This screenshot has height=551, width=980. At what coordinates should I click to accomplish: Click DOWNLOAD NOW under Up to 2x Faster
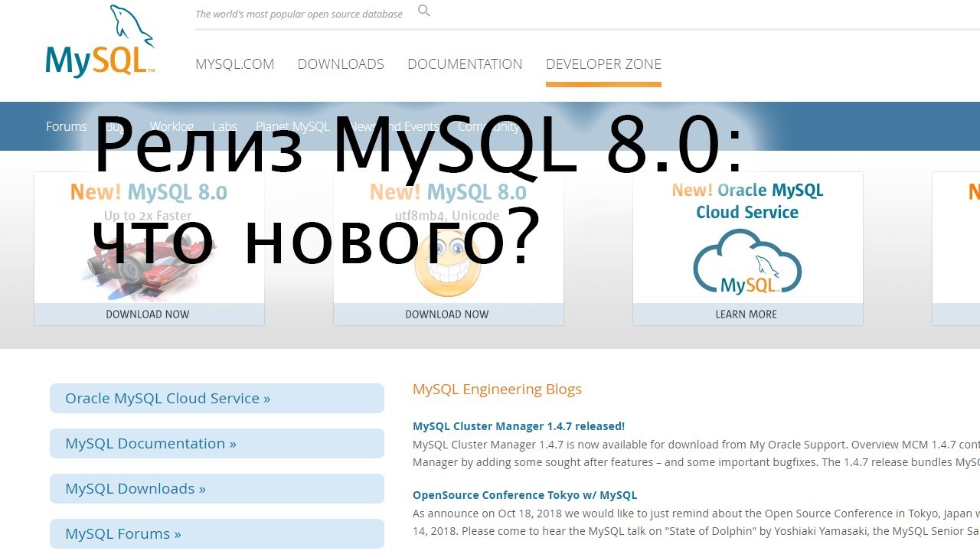(148, 314)
